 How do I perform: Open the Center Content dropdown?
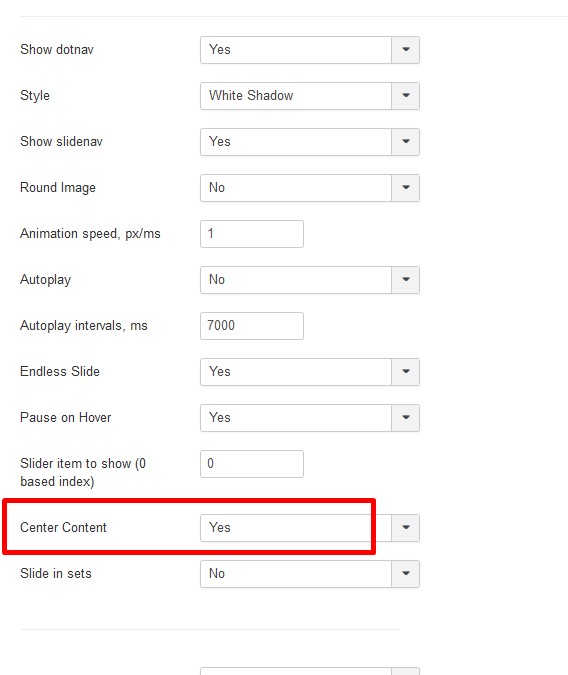click(310, 528)
